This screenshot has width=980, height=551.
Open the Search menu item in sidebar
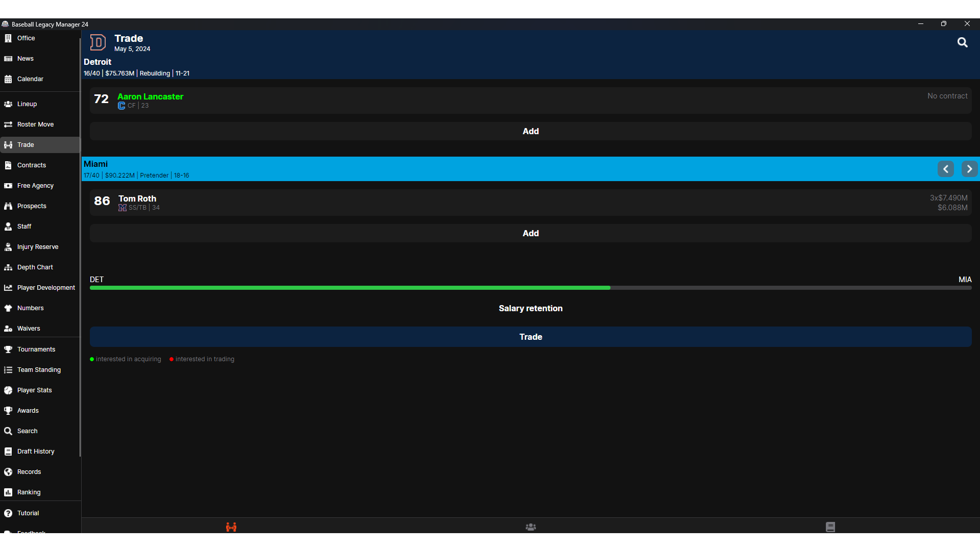(40, 431)
